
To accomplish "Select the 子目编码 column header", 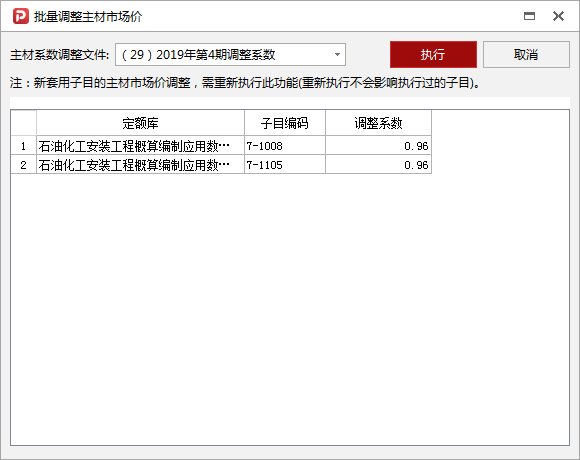I will pyautogui.click(x=285, y=123).
